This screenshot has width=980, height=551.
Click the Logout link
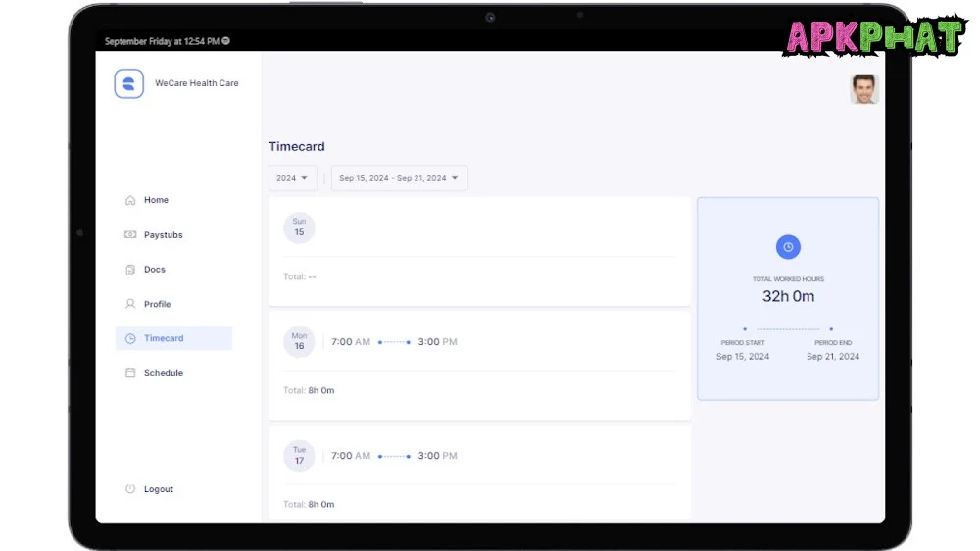(158, 489)
